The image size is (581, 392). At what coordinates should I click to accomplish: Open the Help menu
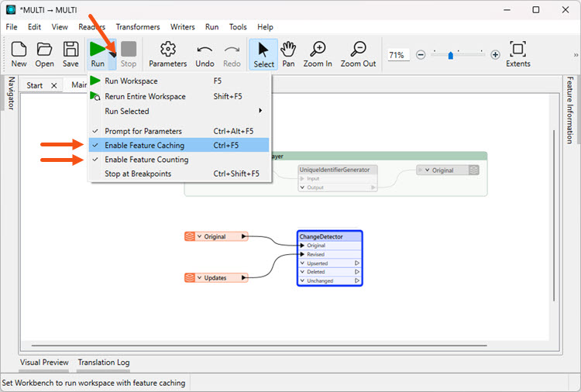pos(265,27)
